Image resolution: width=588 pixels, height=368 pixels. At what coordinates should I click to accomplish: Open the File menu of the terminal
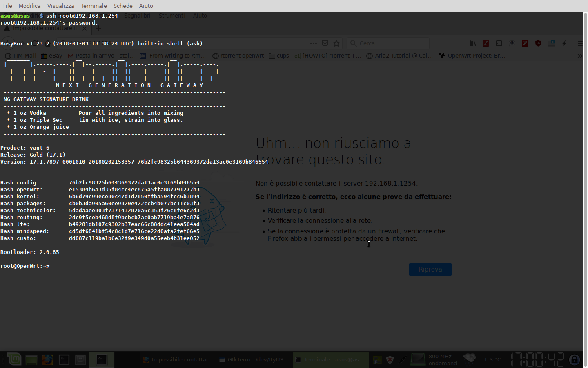pyautogui.click(x=8, y=6)
